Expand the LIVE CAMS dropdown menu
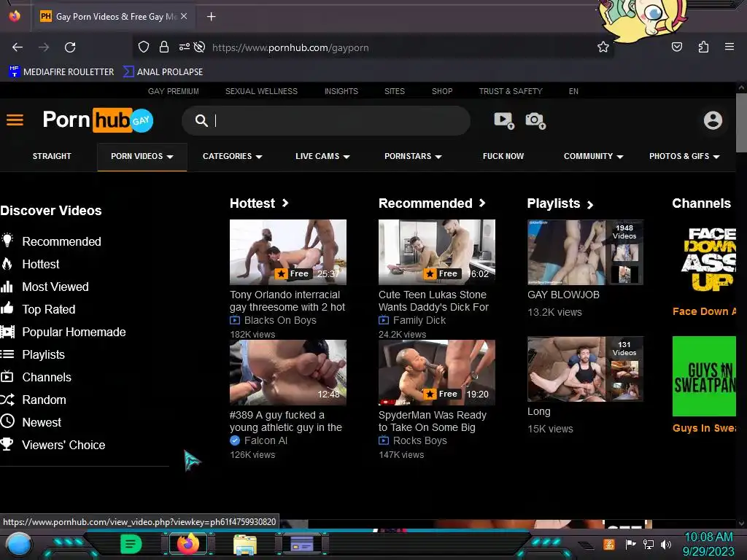 point(322,156)
